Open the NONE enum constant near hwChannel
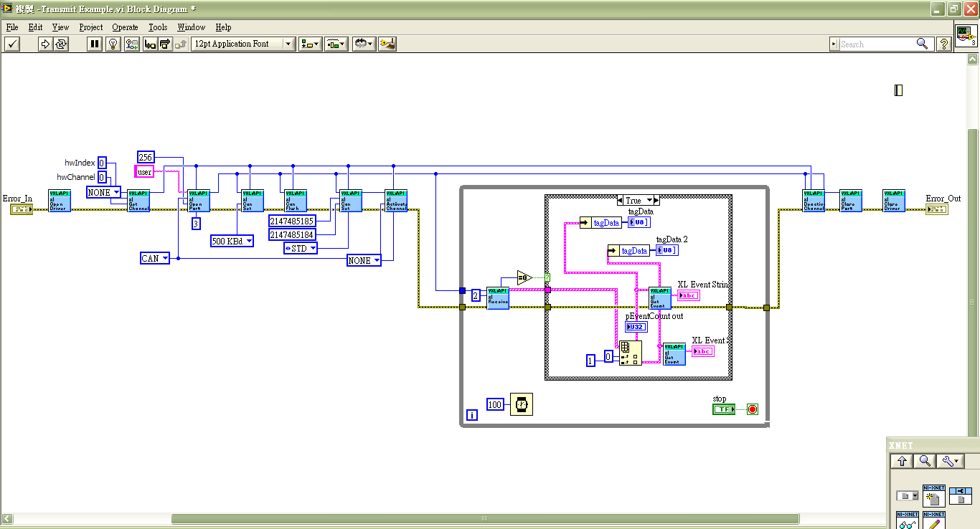This screenshot has height=529, width=980. coord(104,192)
